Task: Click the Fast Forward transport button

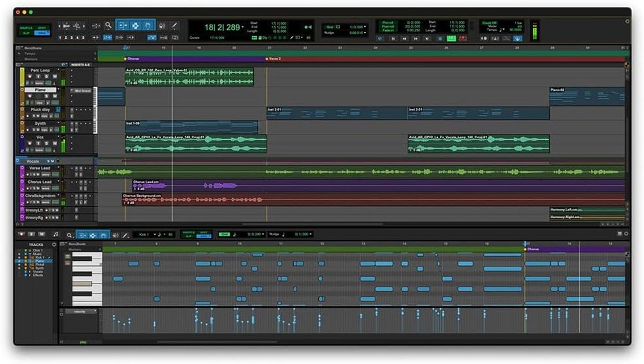Action: coord(416,39)
